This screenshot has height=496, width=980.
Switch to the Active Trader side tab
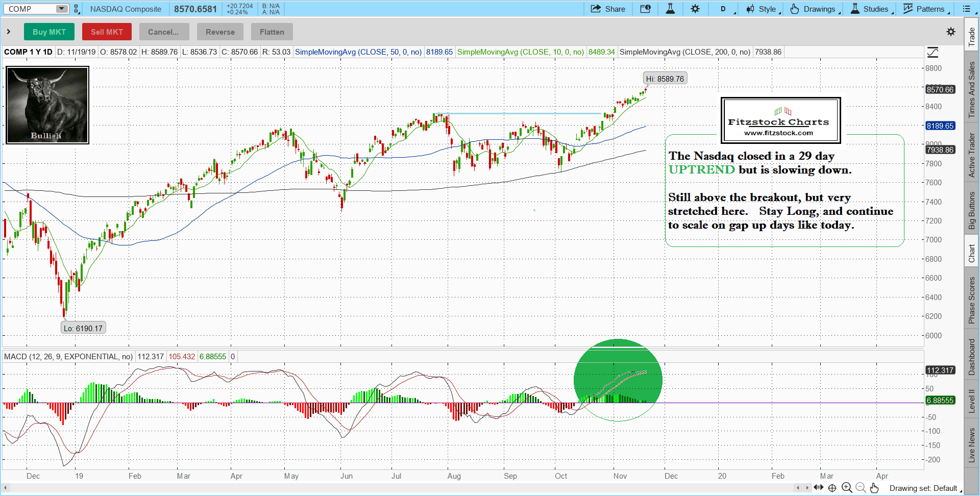[x=971, y=155]
